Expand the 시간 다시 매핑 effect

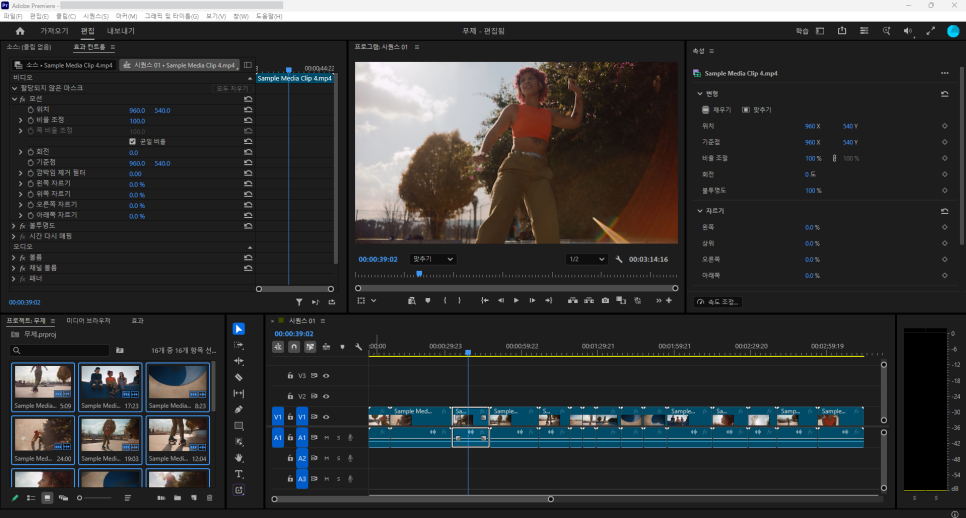point(14,237)
